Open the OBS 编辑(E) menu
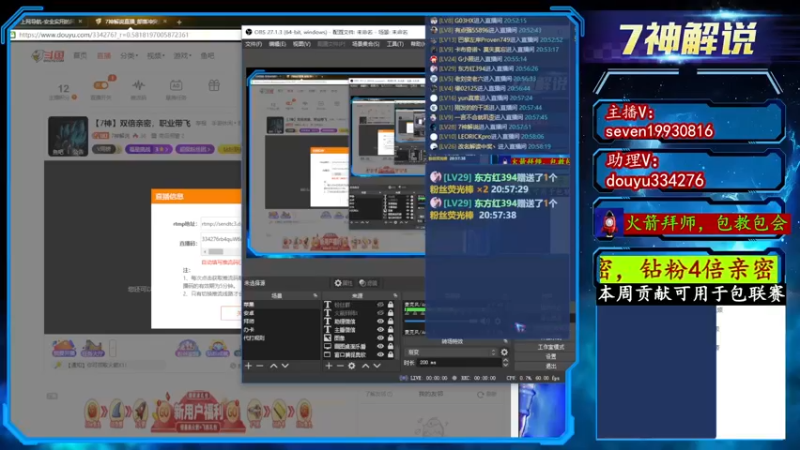Image resolution: width=800 pixels, height=450 pixels. [x=277, y=44]
